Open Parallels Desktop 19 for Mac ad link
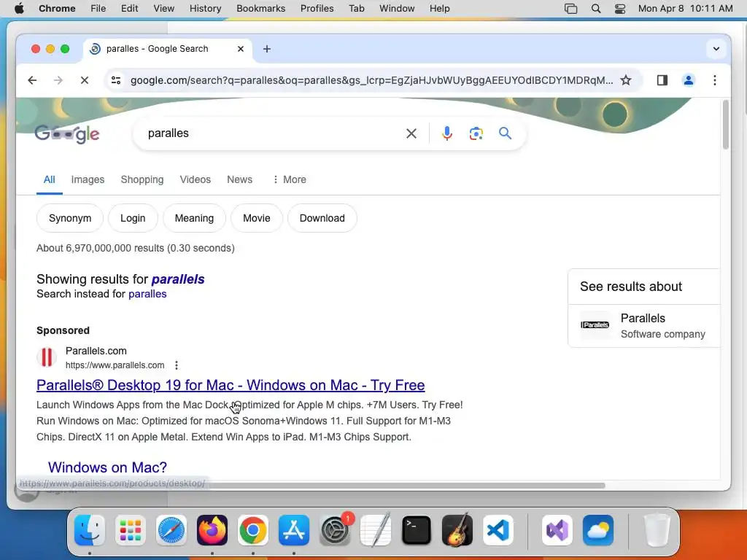 [231, 385]
